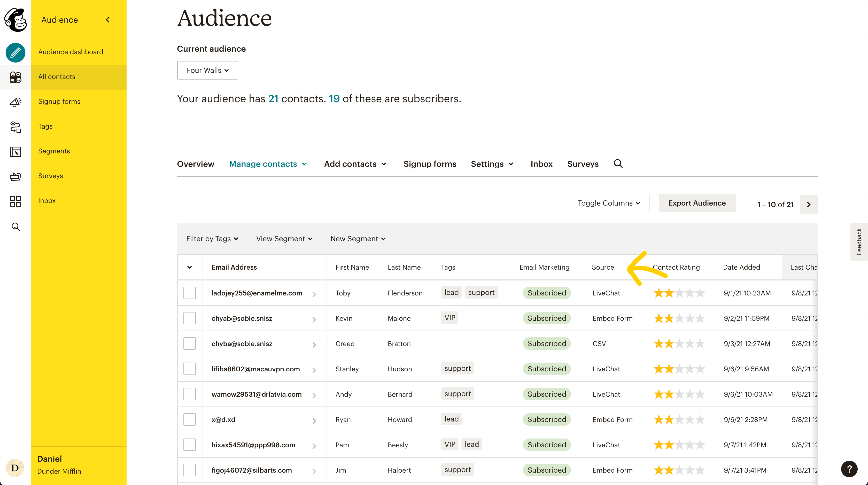Check the box for ladojey255@enamelme.com

[x=189, y=293]
